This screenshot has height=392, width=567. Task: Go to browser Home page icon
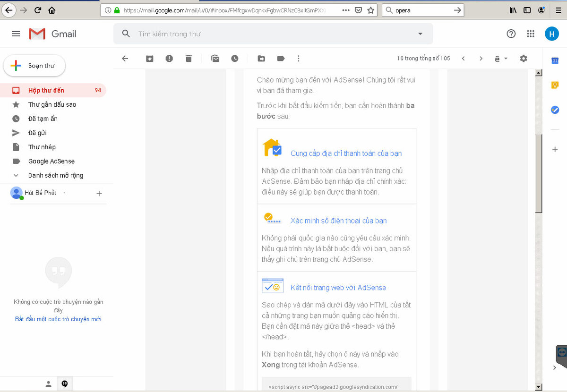point(52,10)
